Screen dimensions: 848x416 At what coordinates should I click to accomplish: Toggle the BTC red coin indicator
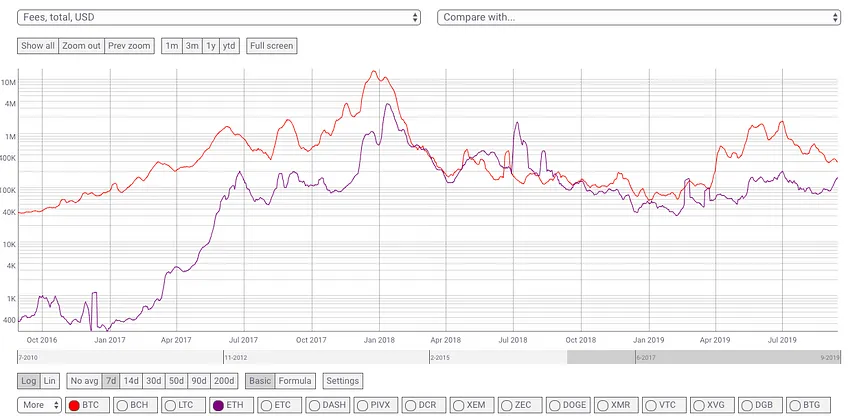75,405
